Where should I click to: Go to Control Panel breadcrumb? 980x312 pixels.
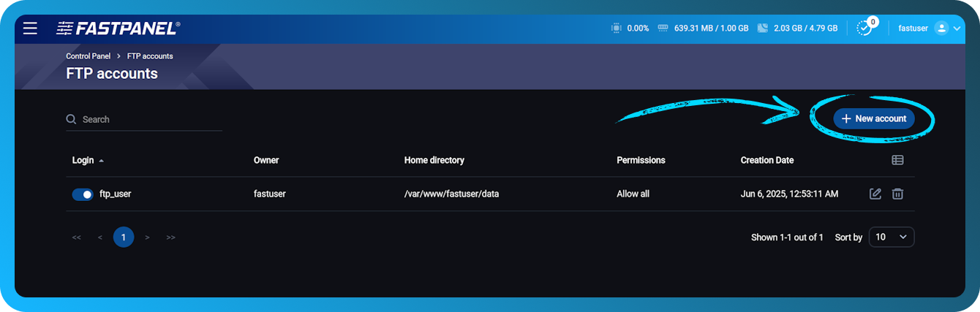point(88,56)
